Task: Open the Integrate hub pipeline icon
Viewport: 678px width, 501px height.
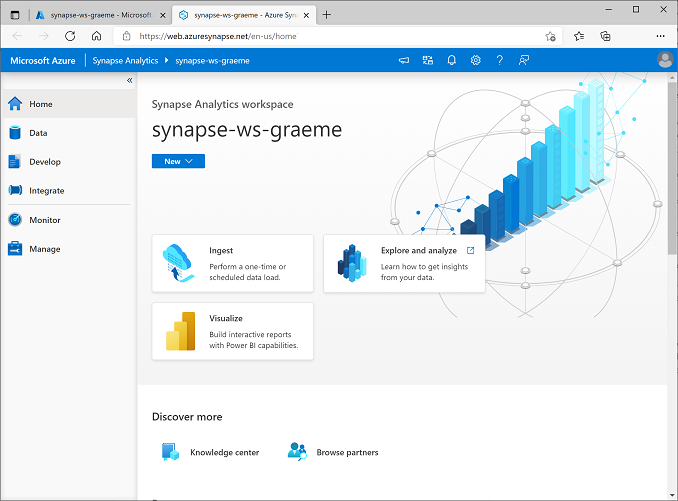Action: 15,190
